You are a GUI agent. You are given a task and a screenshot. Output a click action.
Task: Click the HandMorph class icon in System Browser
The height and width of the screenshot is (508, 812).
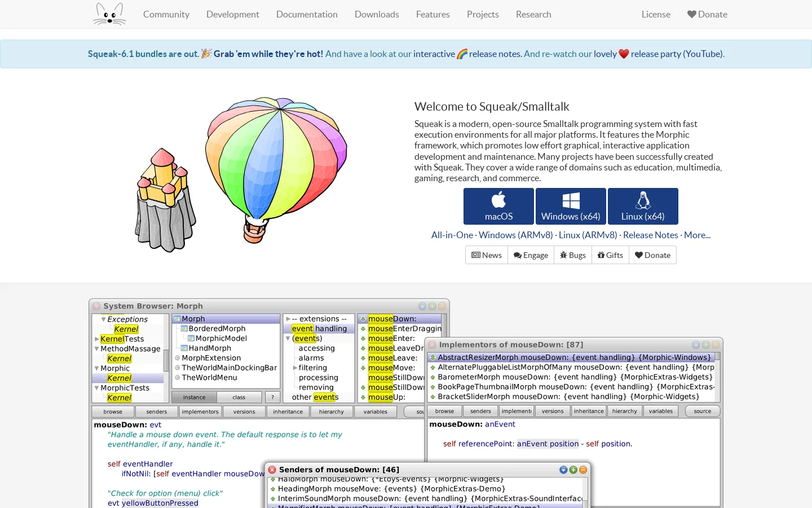click(x=184, y=348)
